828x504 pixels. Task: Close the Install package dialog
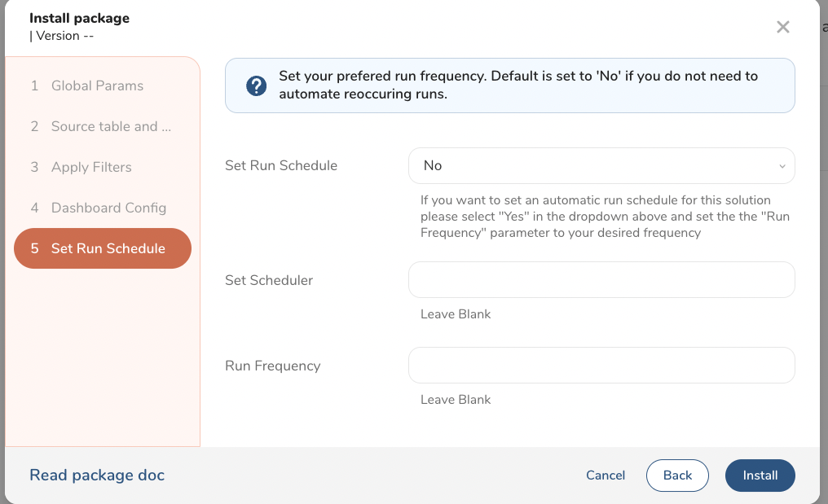coord(782,27)
